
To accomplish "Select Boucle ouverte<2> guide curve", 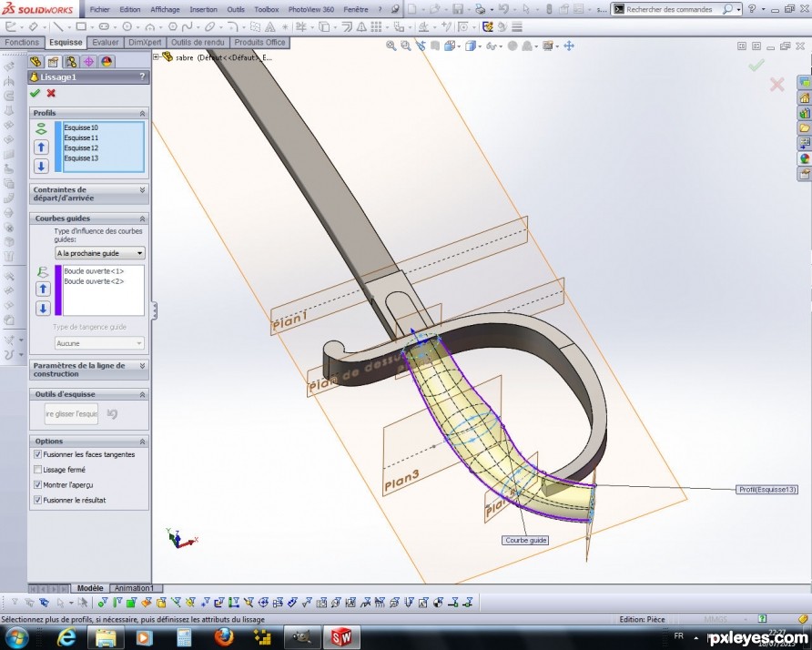I will click(95, 281).
